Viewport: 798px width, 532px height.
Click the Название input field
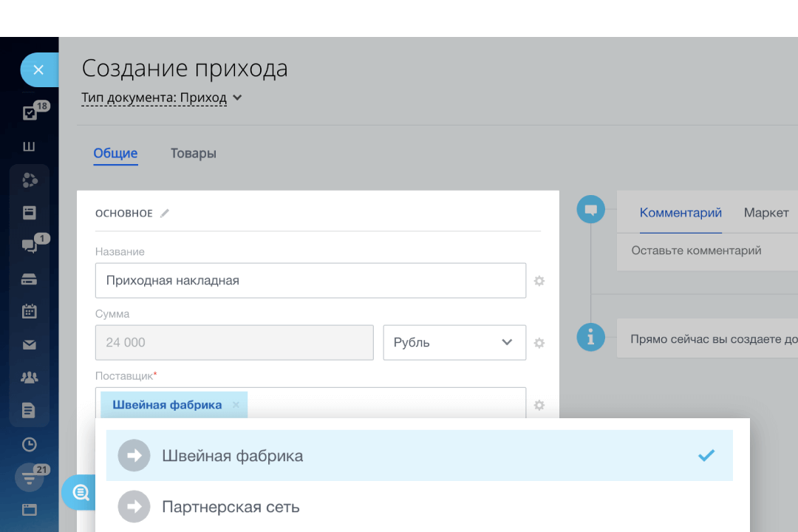[310, 281]
